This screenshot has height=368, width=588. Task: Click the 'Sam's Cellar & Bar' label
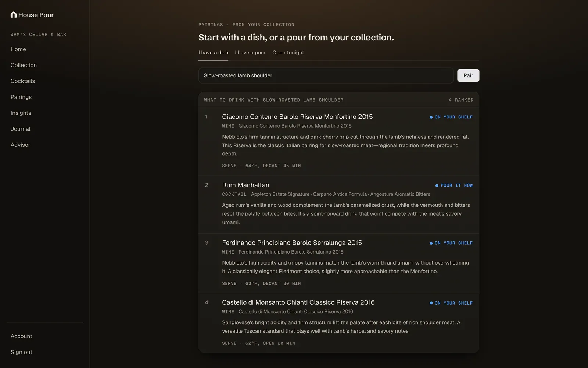(39, 35)
